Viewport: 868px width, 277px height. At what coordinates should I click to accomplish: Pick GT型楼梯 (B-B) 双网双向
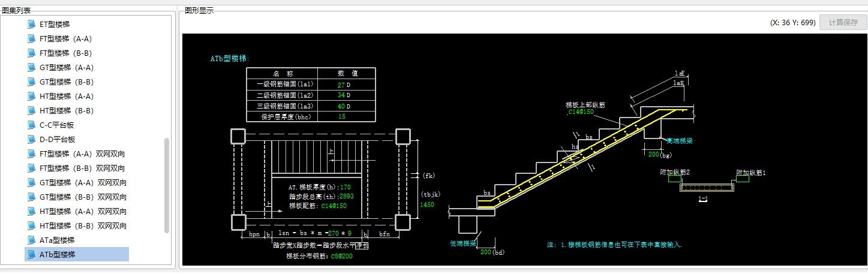(83, 197)
